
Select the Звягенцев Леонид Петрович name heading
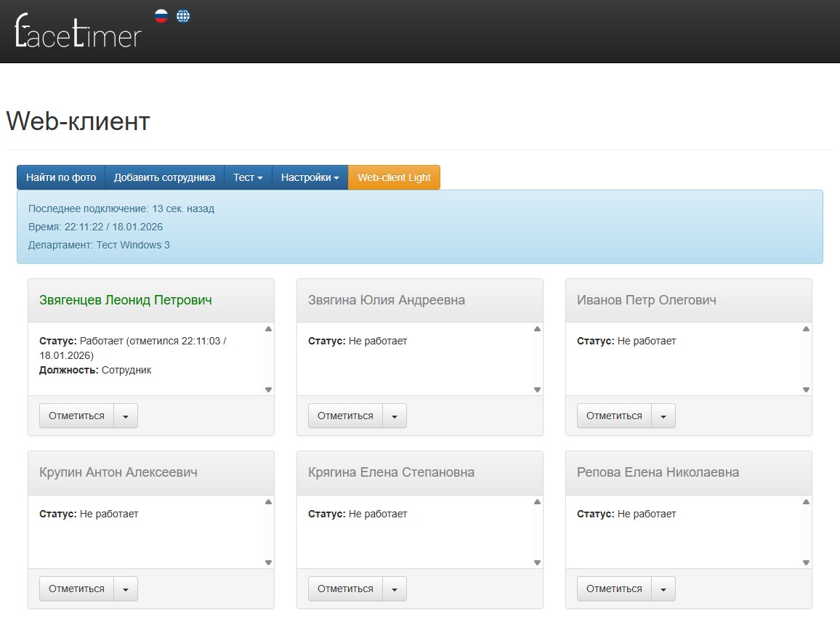pos(126,300)
